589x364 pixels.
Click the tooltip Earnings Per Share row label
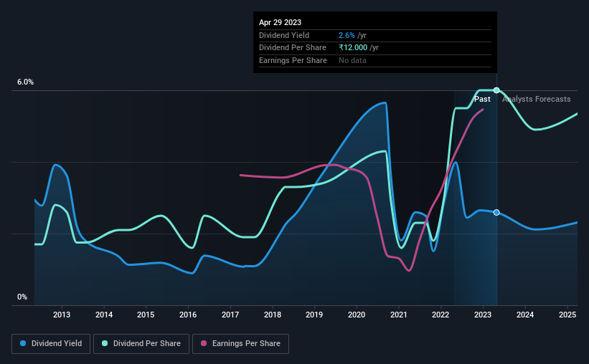(x=293, y=60)
